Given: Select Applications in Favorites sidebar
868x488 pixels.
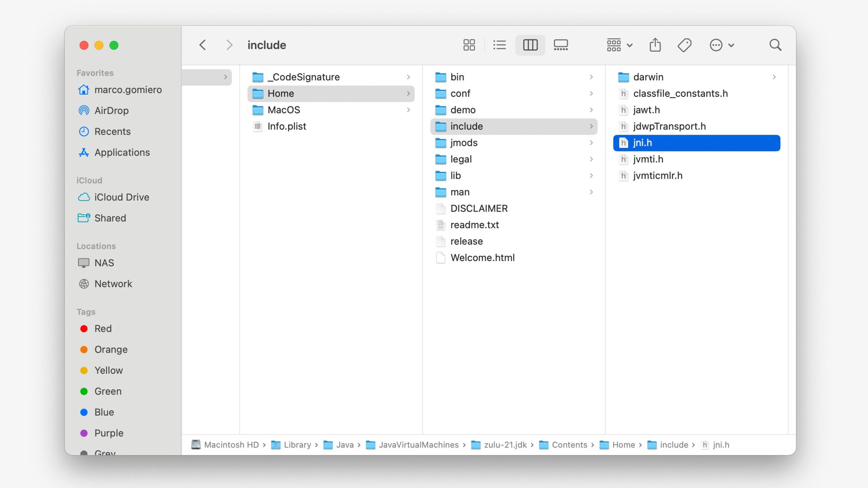Looking at the screenshot, I should tap(122, 152).
